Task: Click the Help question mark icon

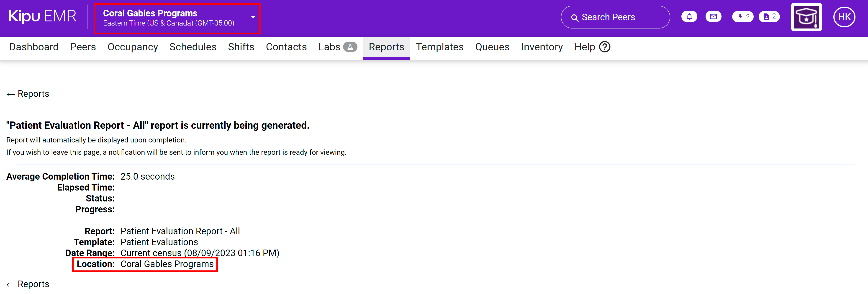Action: [605, 47]
